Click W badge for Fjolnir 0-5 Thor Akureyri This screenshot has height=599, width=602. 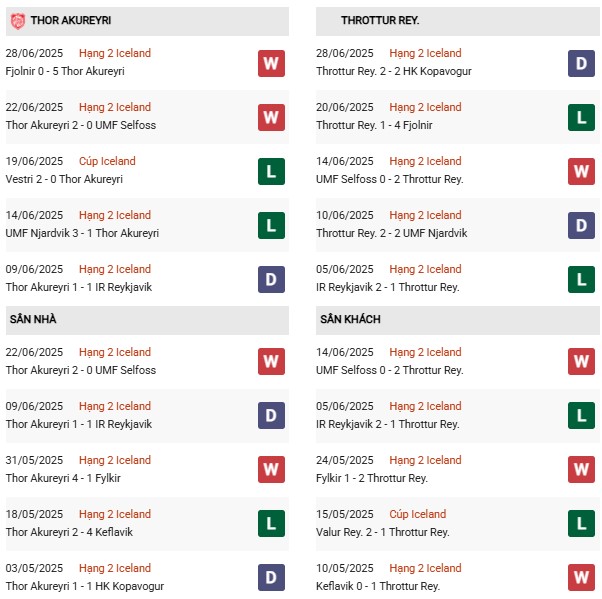point(271,63)
